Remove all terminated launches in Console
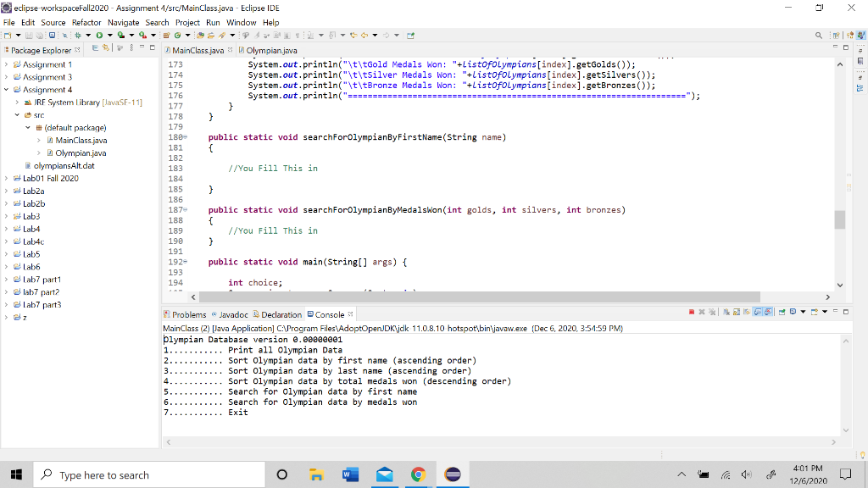Image resolution: width=868 pixels, height=488 pixels. click(712, 312)
